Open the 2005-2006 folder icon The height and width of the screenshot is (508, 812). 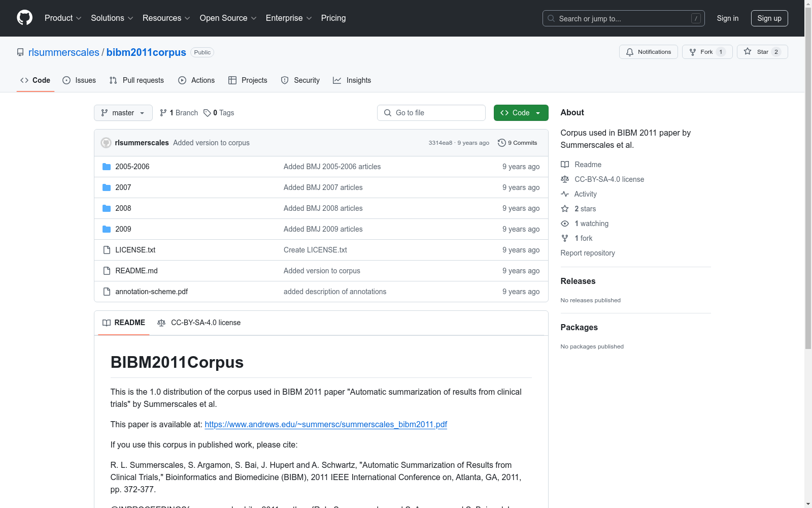pos(107,167)
